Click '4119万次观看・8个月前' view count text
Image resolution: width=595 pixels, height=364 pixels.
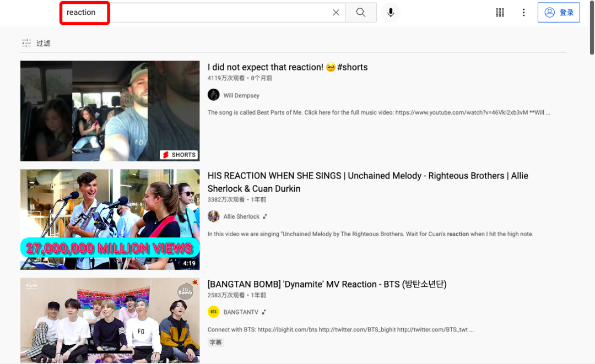[x=240, y=78]
